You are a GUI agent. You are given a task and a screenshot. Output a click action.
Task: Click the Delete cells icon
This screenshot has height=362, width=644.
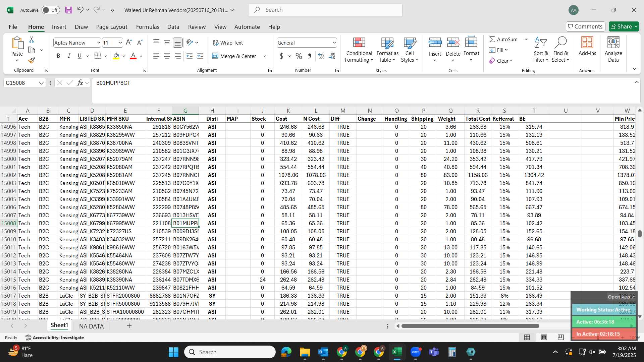pyautogui.click(x=453, y=43)
